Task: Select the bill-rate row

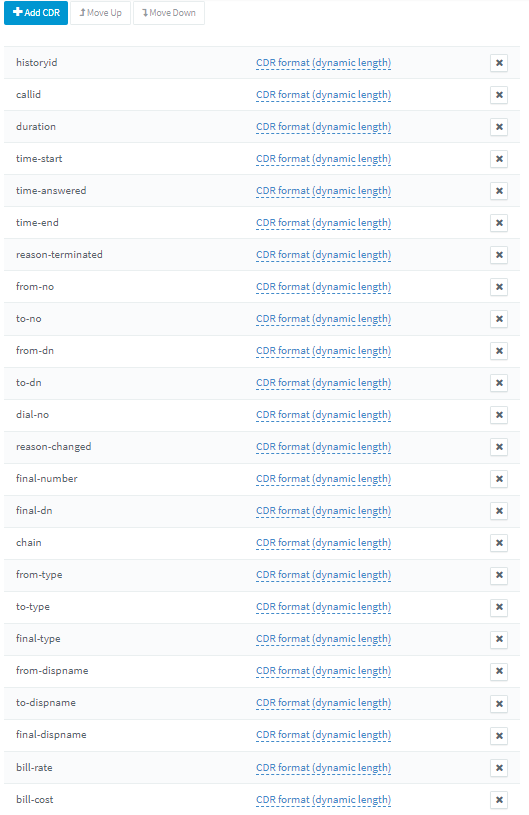Action: click(x=262, y=768)
